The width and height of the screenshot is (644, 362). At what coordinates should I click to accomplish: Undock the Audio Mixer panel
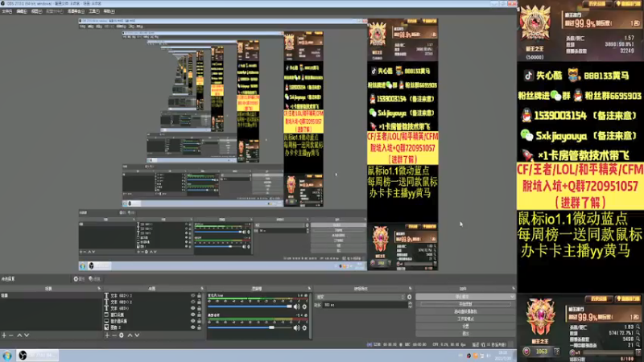309,289
